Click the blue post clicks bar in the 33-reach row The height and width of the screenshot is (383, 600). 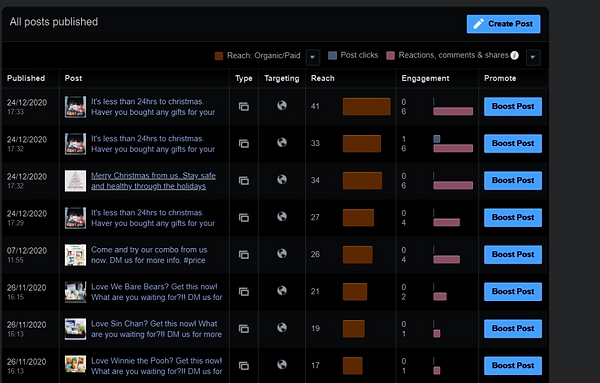(437, 139)
